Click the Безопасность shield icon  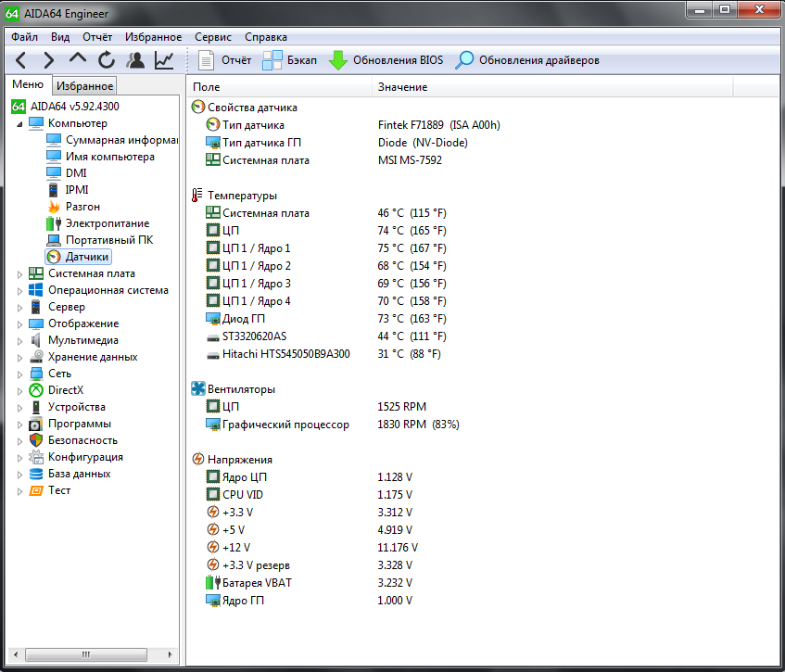point(36,440)
